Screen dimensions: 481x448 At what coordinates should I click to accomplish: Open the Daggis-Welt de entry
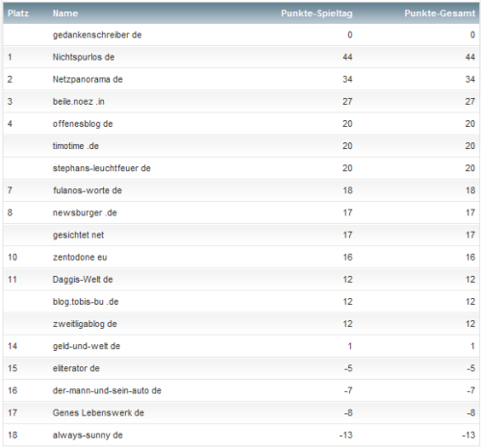(83, 280)
